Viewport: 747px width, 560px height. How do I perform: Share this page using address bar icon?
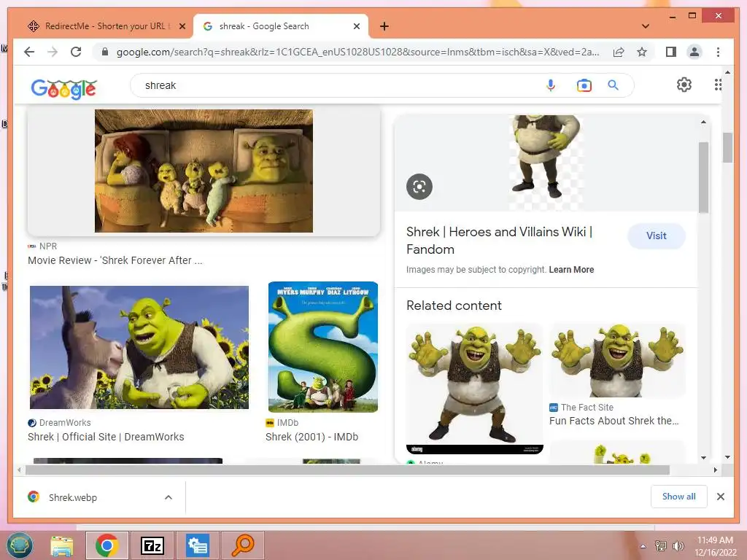coord(619,52)
